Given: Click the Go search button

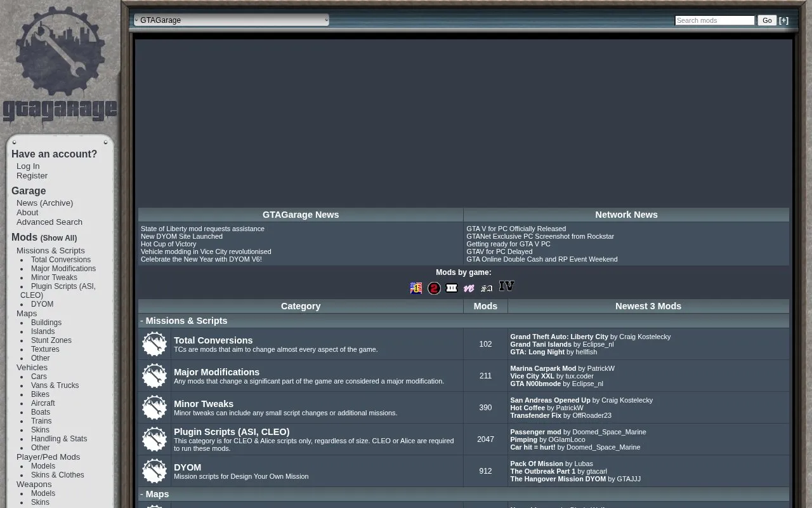Looking at the screenshot, I should click(x=767, y=20).
